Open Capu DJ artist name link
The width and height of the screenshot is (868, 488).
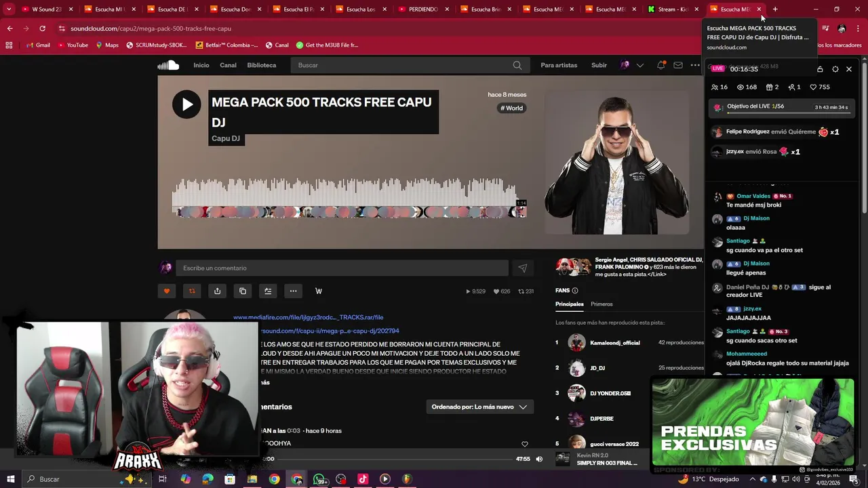tap(226, 138)
